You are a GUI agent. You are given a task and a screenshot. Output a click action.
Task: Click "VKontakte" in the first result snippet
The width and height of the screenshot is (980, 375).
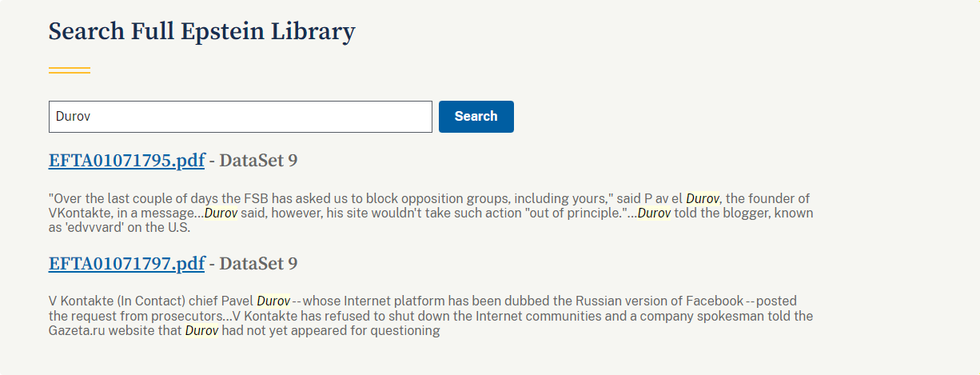(78, 213)
